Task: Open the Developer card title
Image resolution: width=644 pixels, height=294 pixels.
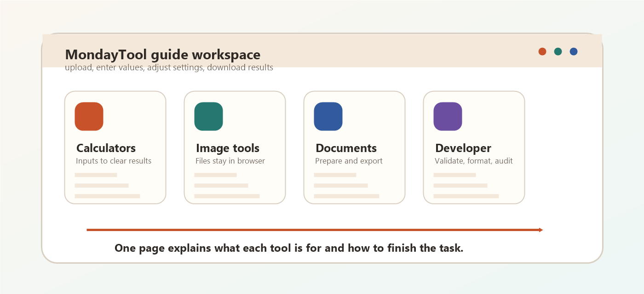Action: [x=463, y=148]
